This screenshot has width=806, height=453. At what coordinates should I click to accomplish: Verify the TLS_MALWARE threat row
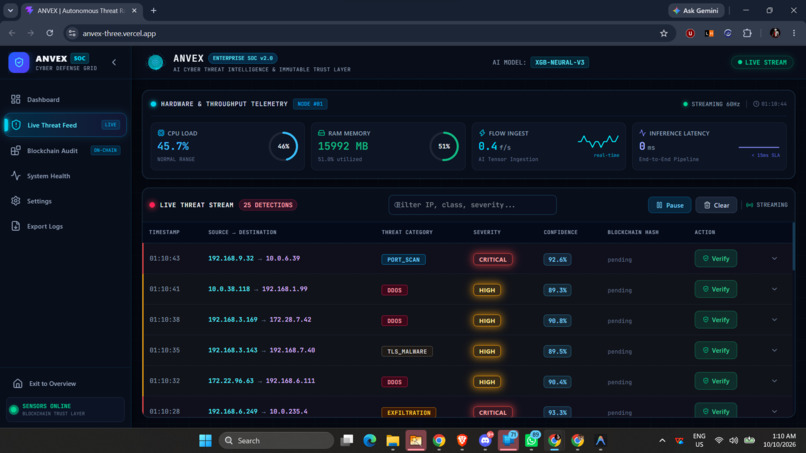[x=716, y=350]
